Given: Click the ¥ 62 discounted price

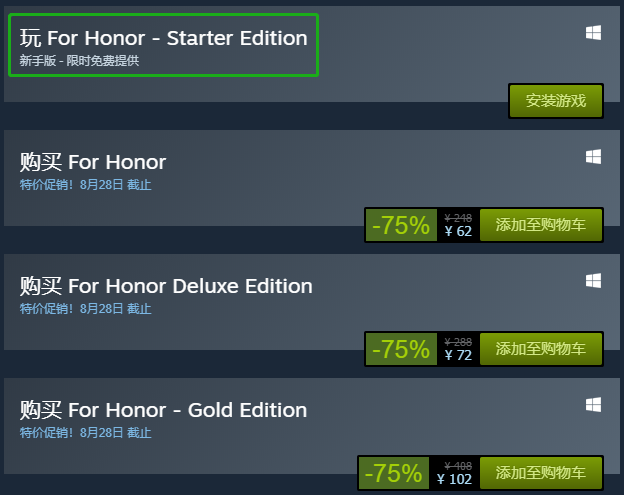Looking at the screenshot, I should click(x=458, y=231).
